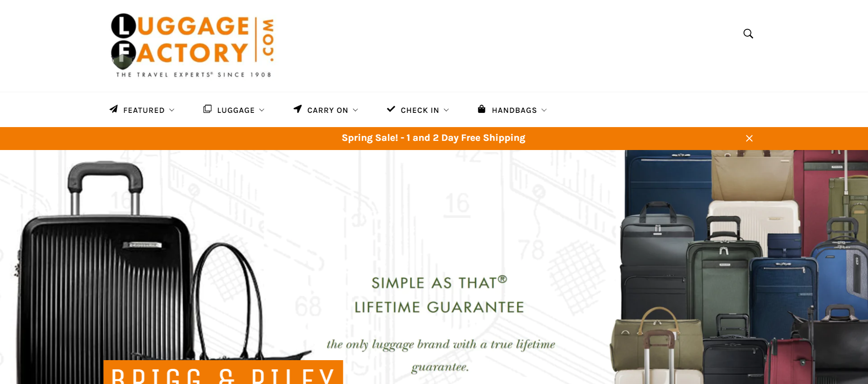Click the Simple As That Lifetime Guarantee text
This screenshot has width=868, height=384.
(439, 295)
